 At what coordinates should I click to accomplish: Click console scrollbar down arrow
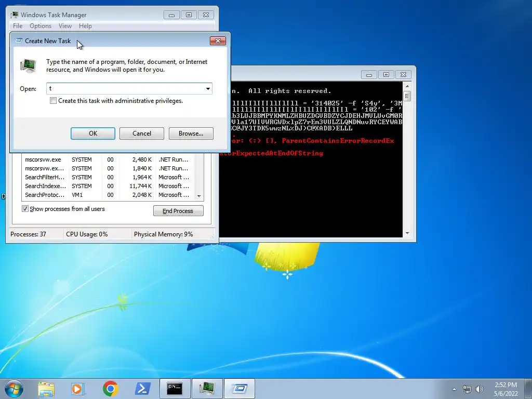[407, 233]
